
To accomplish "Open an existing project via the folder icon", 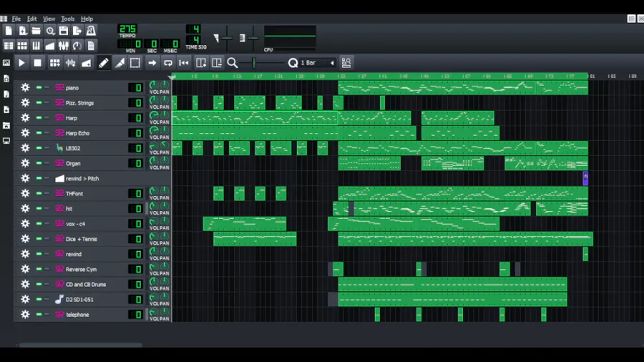I will [x=36, y=31].
